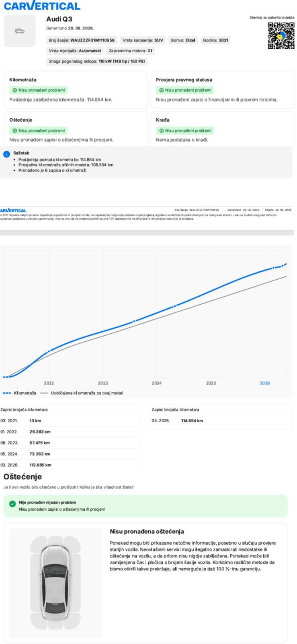Click the odometer row '01. 2022. 26.383 km'
Viewport: 297px width, 644px height.
(69, 432)
